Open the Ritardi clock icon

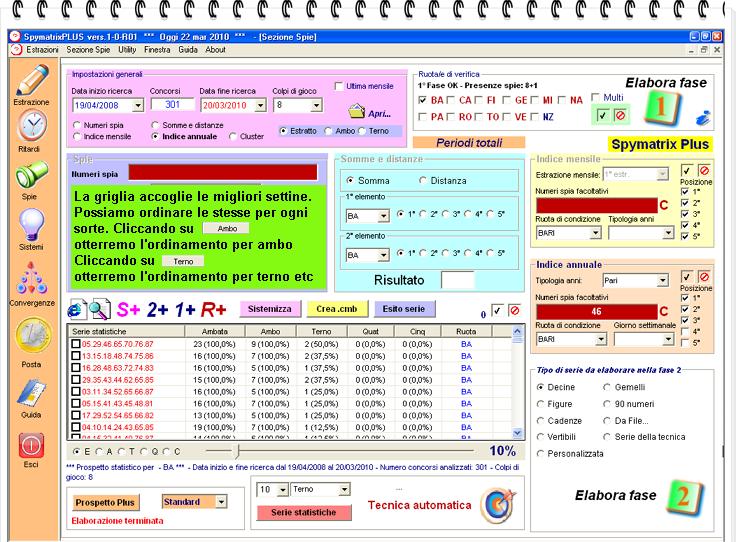tap(32, 126)
